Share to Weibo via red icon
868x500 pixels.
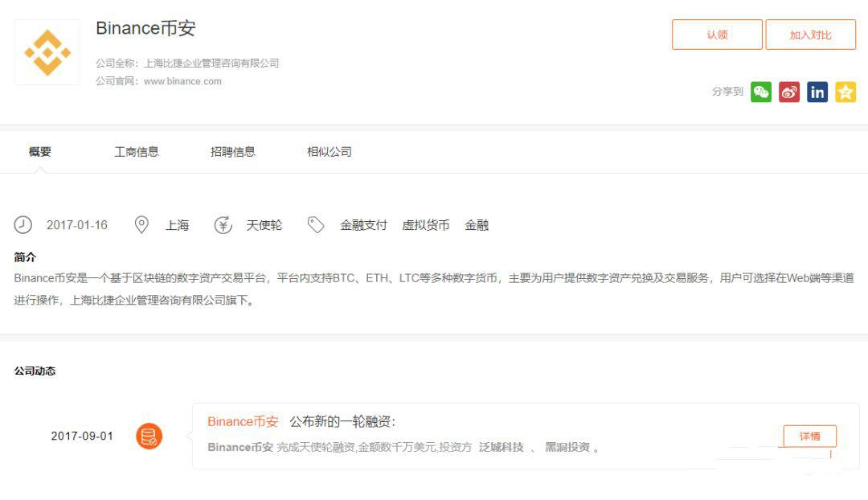point(789,92)
